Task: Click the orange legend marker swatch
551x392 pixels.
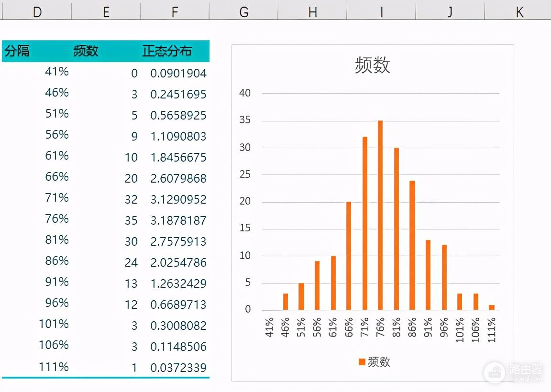Action: pos(362,362)
